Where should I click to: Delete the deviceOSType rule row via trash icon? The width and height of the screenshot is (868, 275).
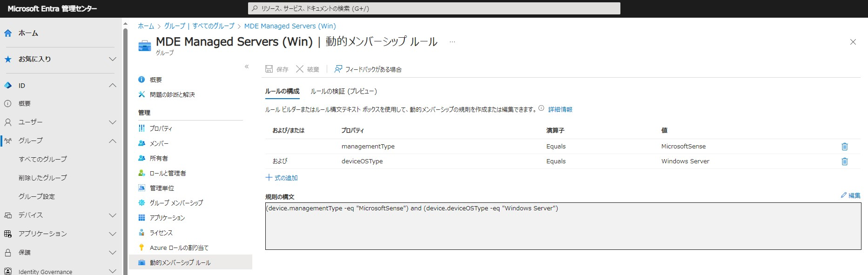coord(844,161)
